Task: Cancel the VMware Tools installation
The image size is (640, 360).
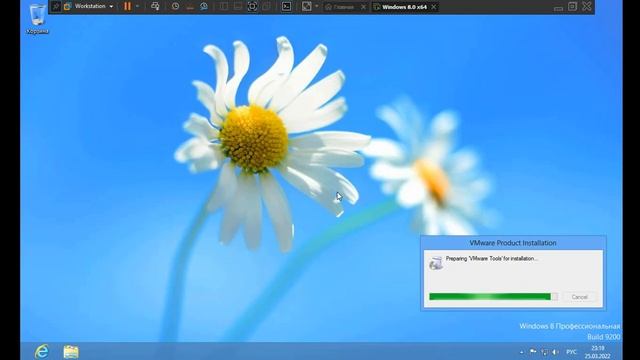Action: 579,297
